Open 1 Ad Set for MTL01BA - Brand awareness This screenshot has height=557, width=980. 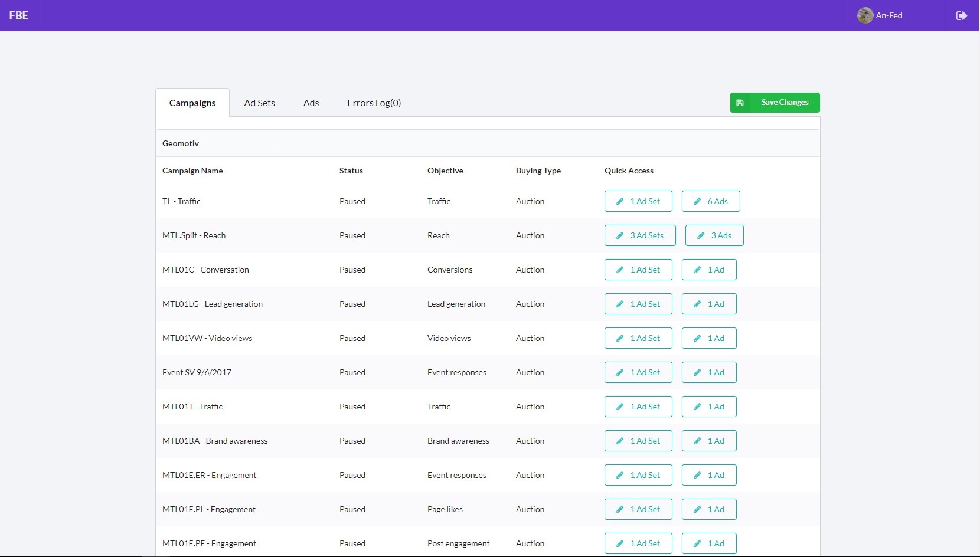click(x=638, y=441)
